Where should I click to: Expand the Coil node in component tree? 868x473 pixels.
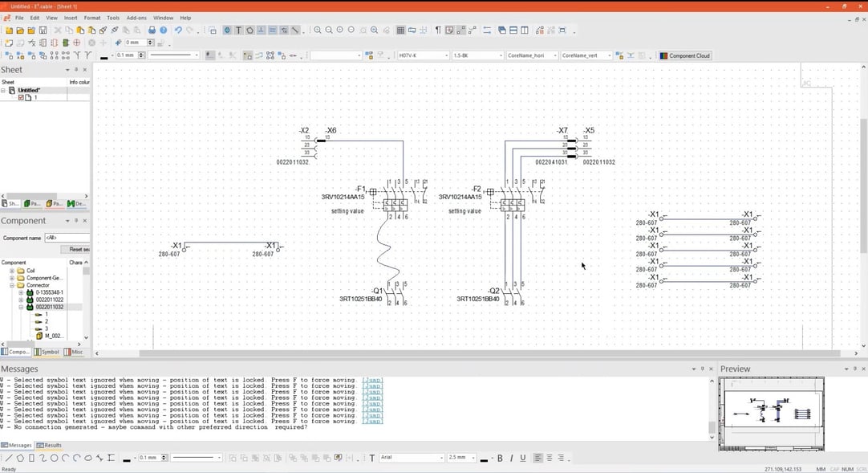[x=12, y=271]
